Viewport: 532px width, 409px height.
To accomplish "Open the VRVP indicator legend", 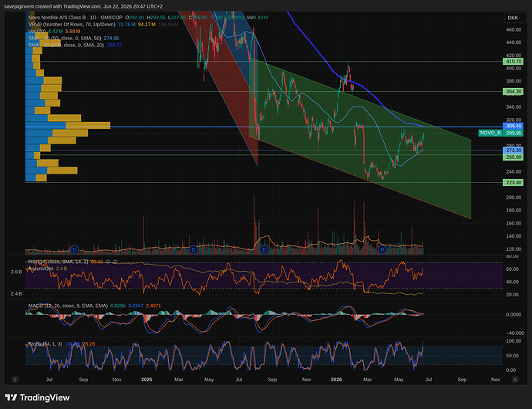I will 72,25.
